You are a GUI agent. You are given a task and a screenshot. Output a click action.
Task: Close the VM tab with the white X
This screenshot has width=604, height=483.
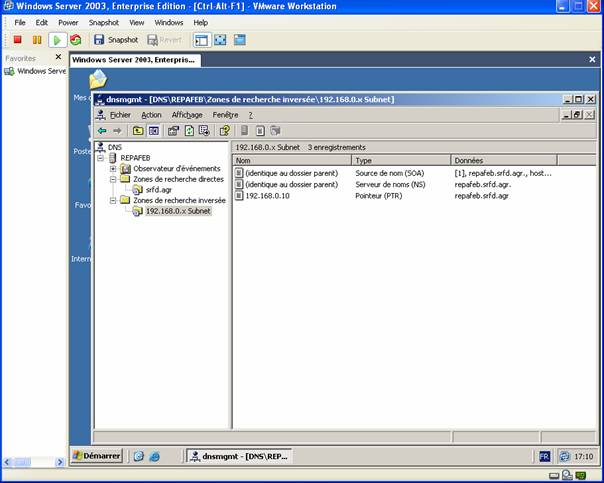click(x=592, y=59)
